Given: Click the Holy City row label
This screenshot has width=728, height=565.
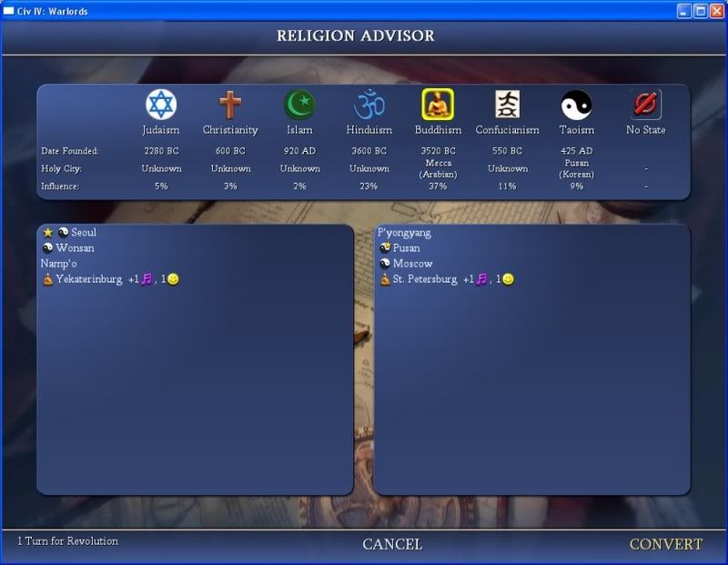Looking at the screenshot, I should tap(61, 168).
